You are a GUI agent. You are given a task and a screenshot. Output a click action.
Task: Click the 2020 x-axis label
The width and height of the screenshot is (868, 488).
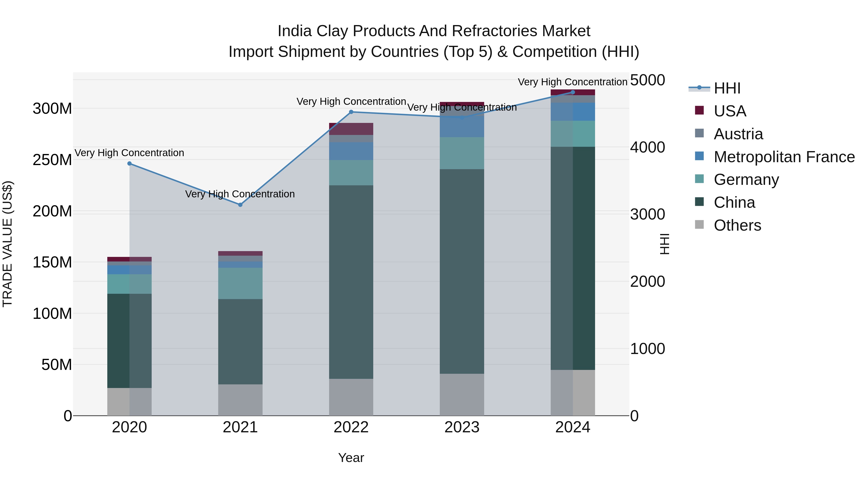coord(129,427)
